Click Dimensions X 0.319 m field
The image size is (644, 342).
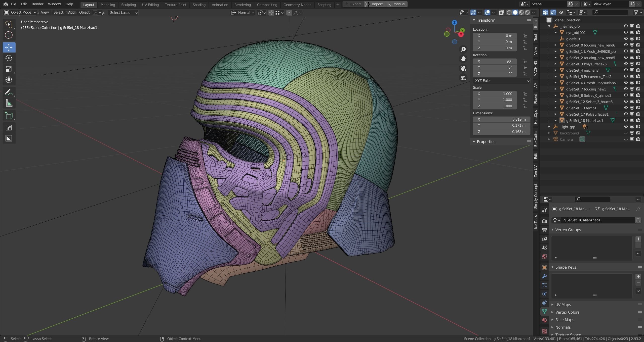tap(501, 119)
